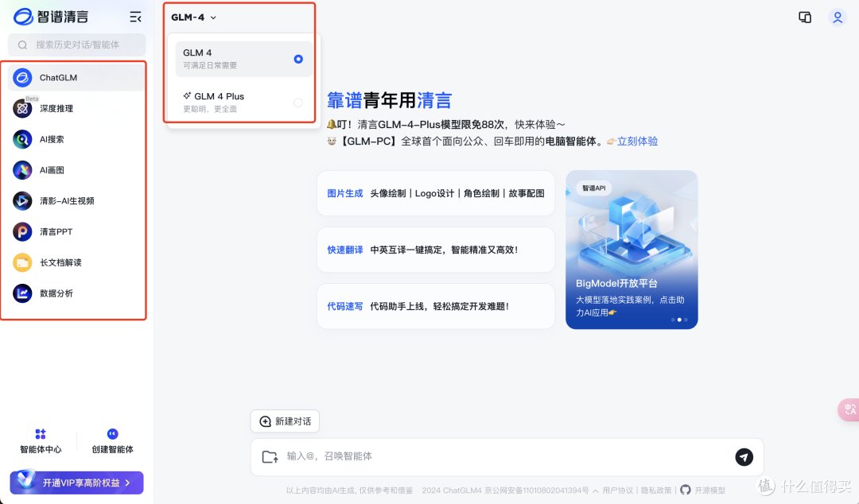This screenshot has width=859, height=504.
Task: Click the 长文档解读 label in sidebar
Action: pos(60,262)
